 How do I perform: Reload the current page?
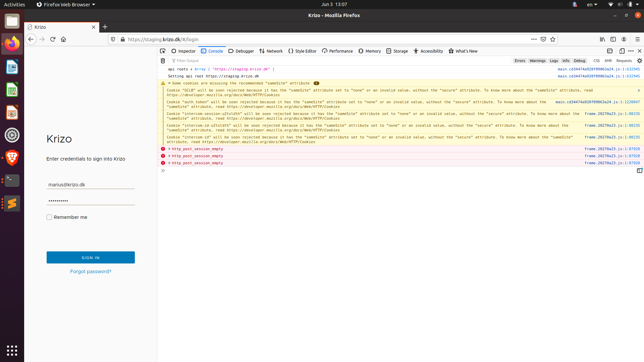[x=53, y=39]
